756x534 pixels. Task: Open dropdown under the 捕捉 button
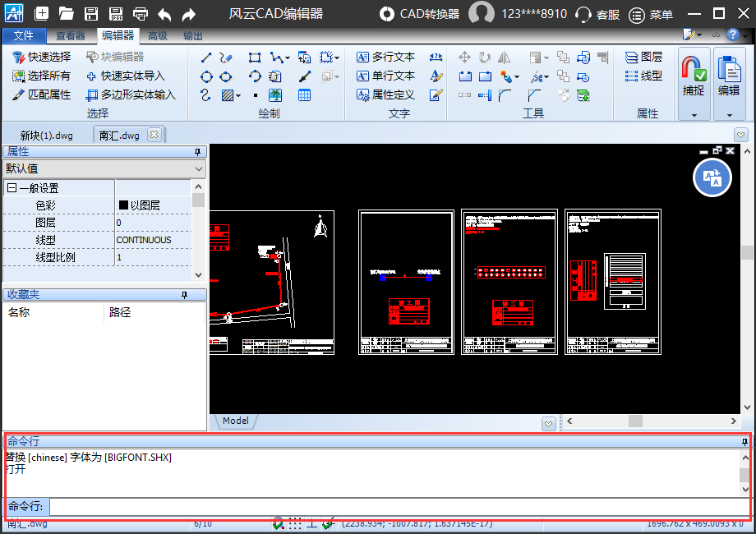694,115
